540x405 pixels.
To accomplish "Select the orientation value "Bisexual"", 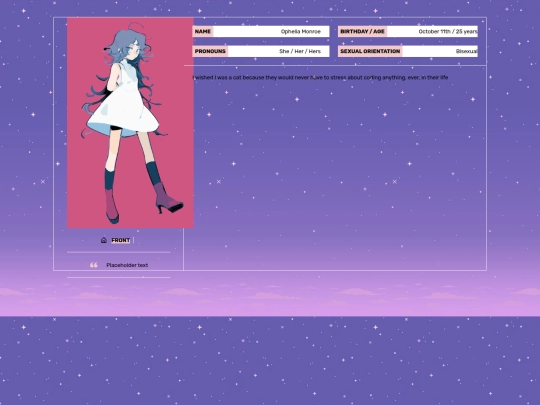I will [467, 51].
